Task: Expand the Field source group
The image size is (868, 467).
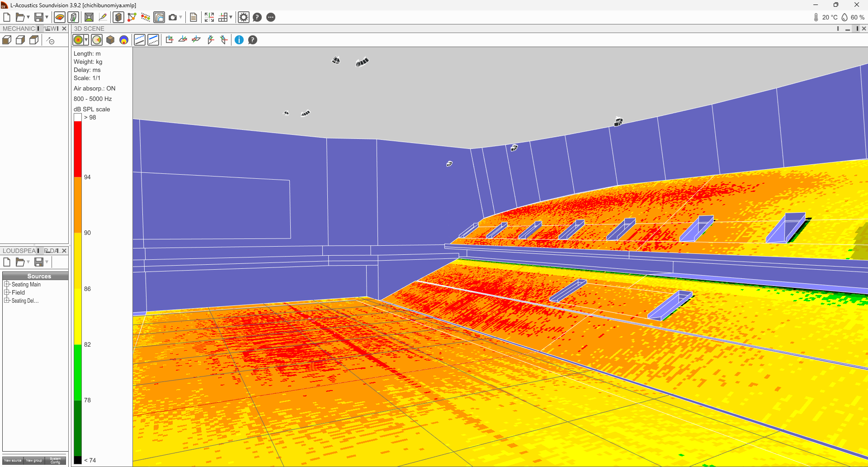Action: pyautogui.click(x=7, y=292)
